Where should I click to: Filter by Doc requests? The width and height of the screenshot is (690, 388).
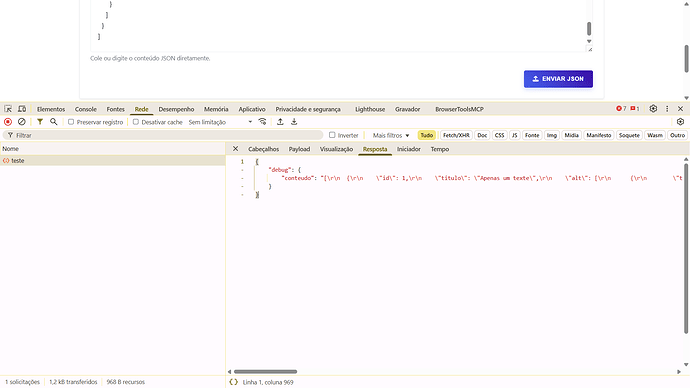(482, 135)
